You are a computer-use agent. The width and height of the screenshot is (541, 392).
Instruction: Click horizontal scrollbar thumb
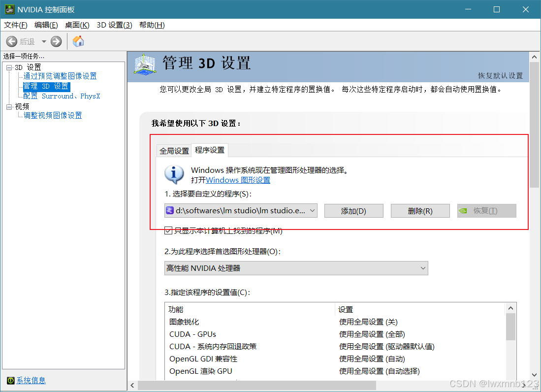point(256,386)
